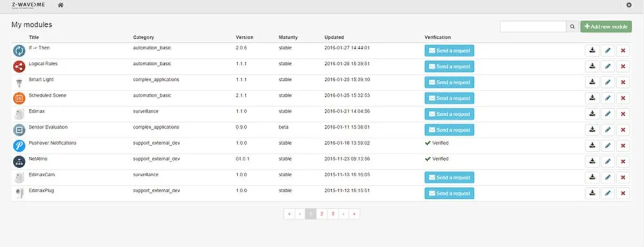Click the search magnifier button
Viewport: 644px width, 247px height.
tap(573, 27)
